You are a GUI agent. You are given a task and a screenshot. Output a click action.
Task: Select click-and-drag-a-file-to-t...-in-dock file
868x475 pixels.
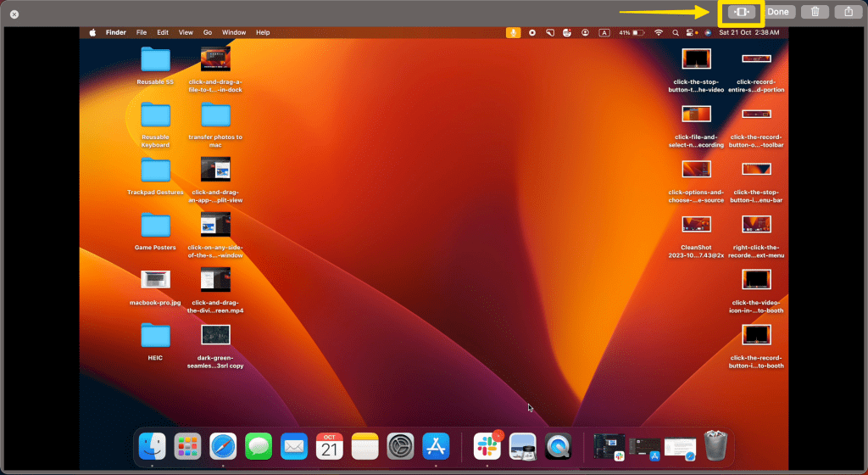click(215, 70)
